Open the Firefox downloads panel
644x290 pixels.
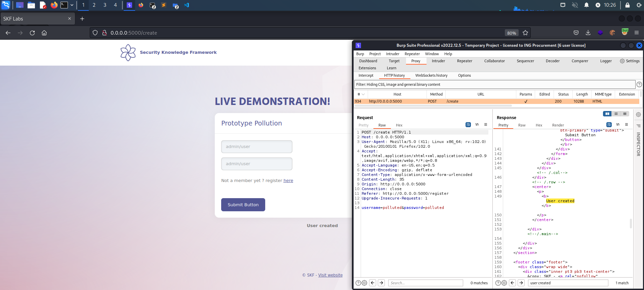click(x=588, y=33)
